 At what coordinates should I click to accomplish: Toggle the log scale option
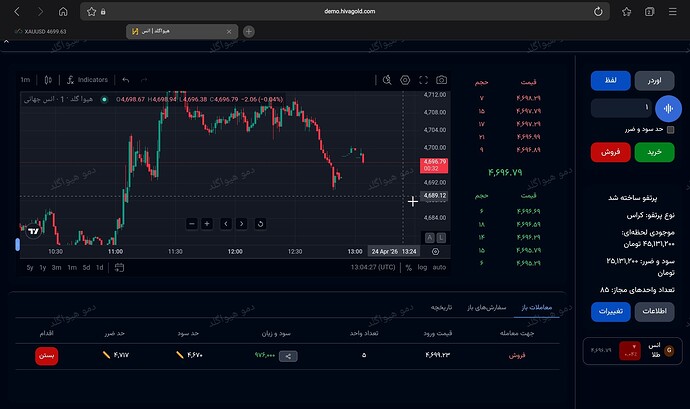pyautogui.click(x=422, y=267)
